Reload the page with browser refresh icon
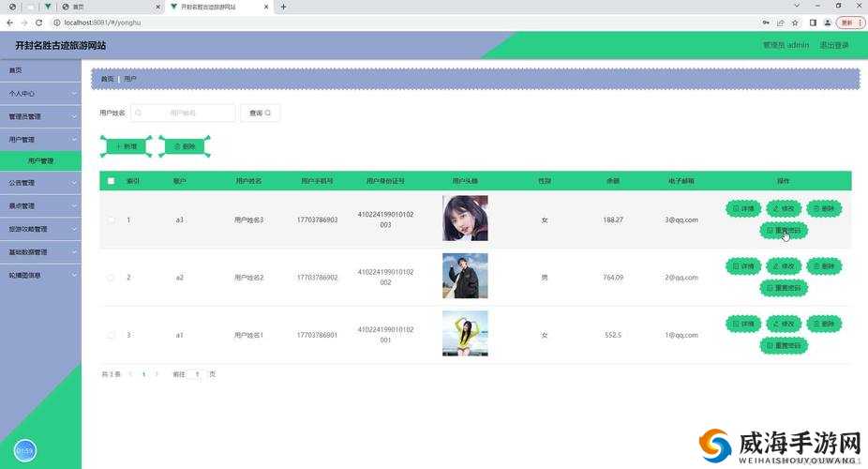Screen dimensions: 868x469 [38, 23]
